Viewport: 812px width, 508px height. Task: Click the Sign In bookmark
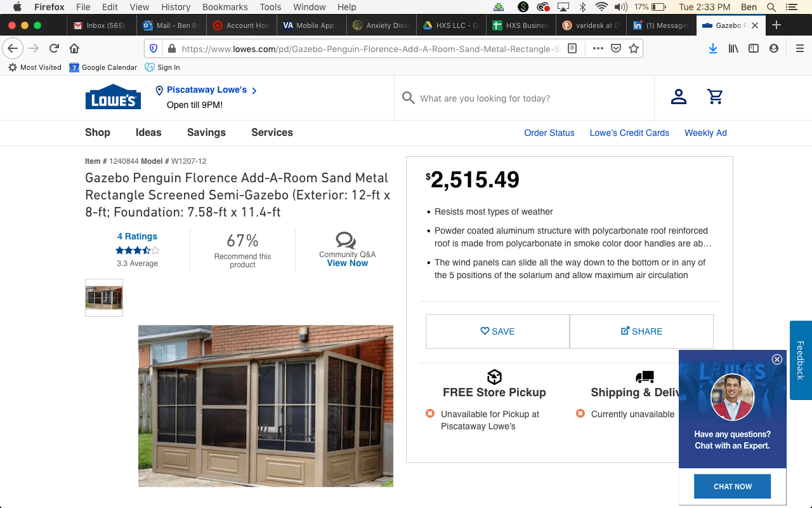tap(162, 67)
